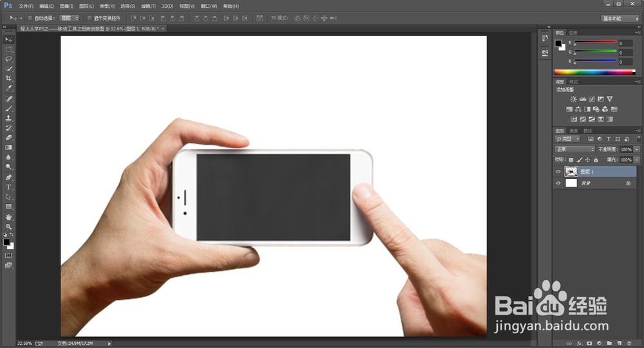Click the Change Screen Mode icon
This screenshot has height=348, width=644.
[8, 265]
